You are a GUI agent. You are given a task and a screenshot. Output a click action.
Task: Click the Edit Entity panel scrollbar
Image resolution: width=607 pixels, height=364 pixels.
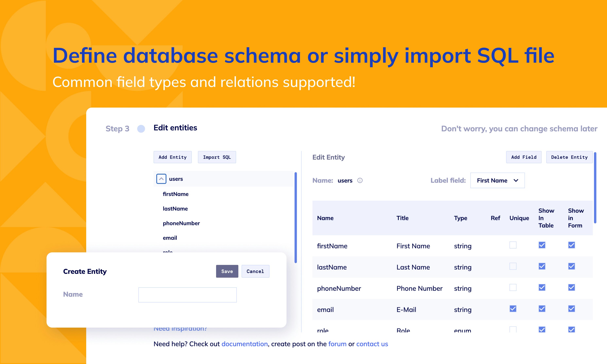595,188
